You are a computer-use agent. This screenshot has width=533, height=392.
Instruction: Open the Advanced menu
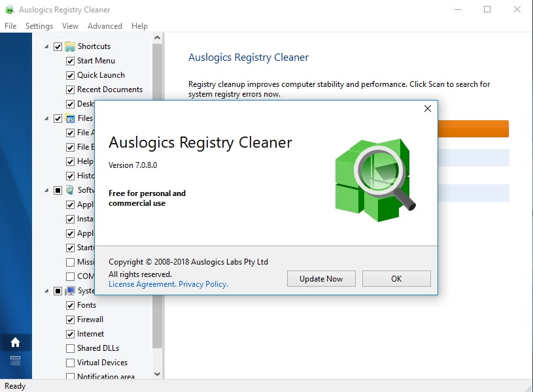pos(105,26)
